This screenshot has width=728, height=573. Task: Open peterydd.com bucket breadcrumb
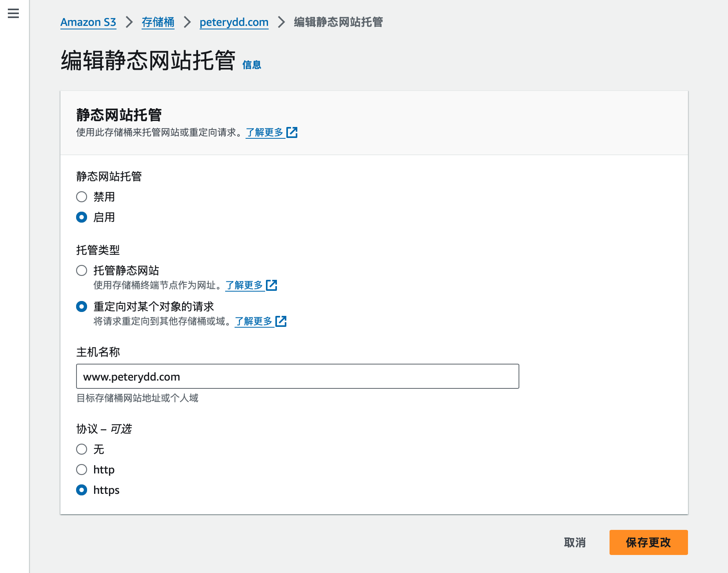pyautogui.click(x=234, y=22)
